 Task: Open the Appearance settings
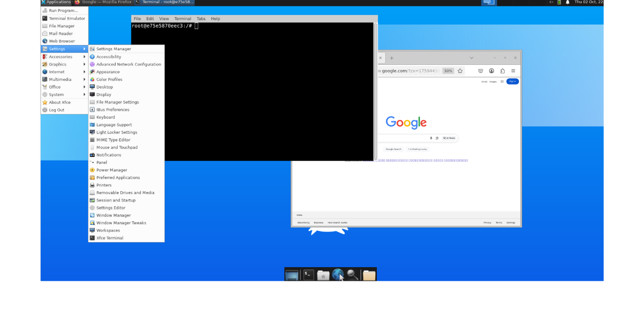126,72
